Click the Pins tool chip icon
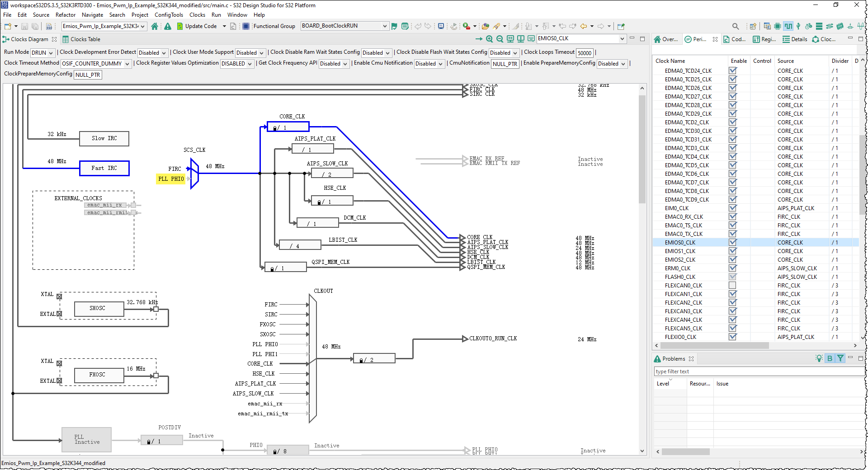The image size is (868, 470). [x=778, y=26]
